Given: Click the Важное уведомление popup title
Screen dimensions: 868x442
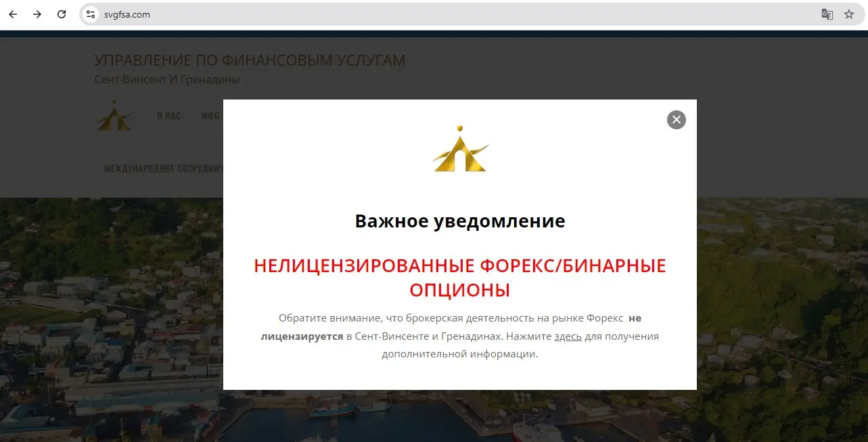Looking at the screenshot, I should [x=460, y=221].
